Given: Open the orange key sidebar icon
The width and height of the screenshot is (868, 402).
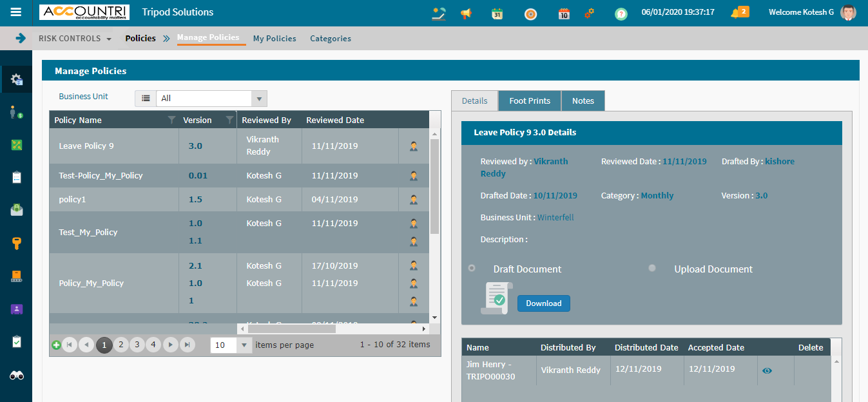Looking at the screenshot, I should tap(17, 243).
